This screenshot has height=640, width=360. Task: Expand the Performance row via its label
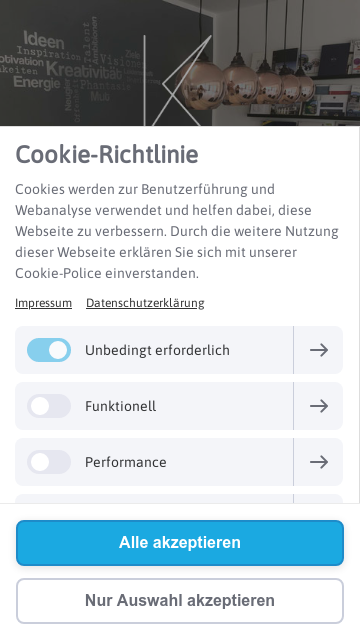(x=126, y=462)
